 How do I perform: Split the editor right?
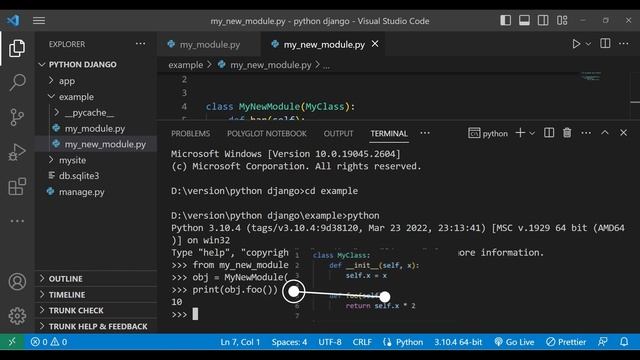pyautogui.click(x=605, y=43)
